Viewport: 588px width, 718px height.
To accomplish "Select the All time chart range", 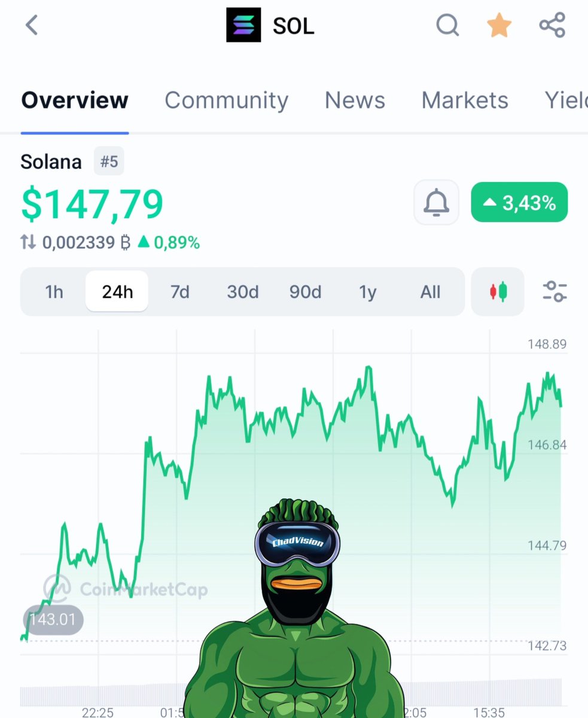I will 430,291.
